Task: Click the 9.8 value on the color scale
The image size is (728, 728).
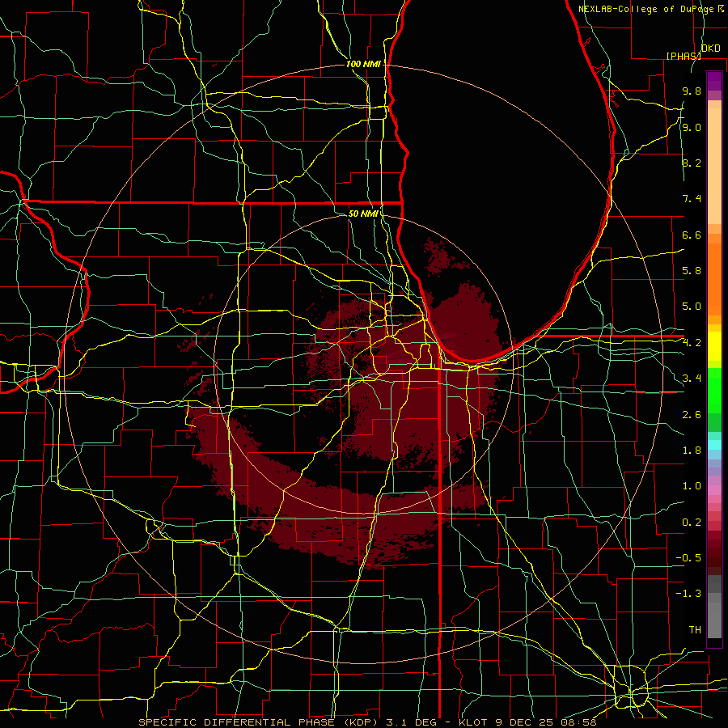Action: tap(692, 91)
